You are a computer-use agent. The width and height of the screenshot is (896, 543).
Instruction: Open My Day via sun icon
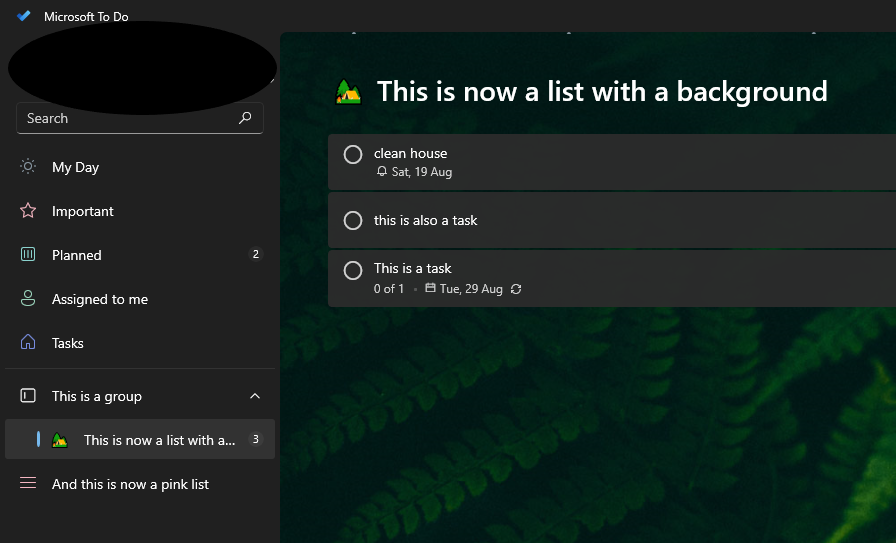28,166
